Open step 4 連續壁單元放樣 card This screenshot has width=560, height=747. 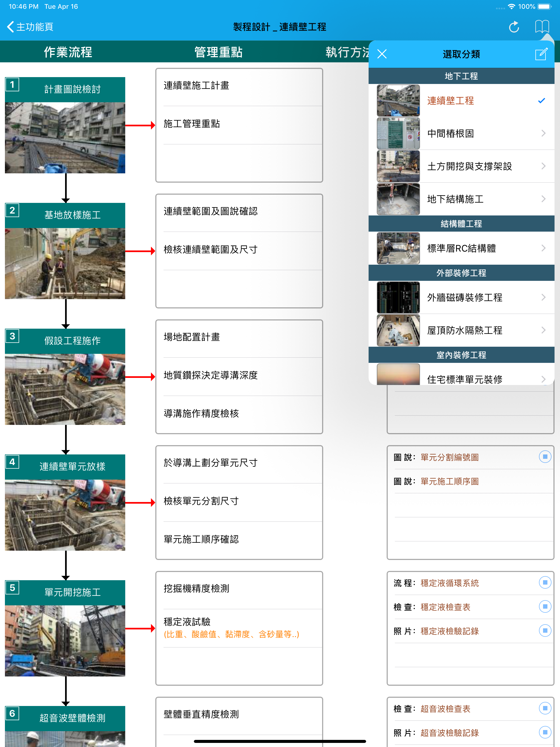point(65,503)
